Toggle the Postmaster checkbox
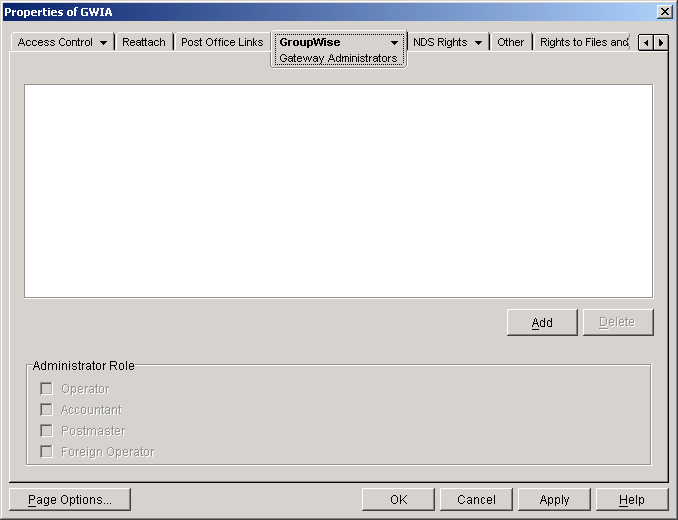Screen dimensions: 678x520 [x=46, y=431]
